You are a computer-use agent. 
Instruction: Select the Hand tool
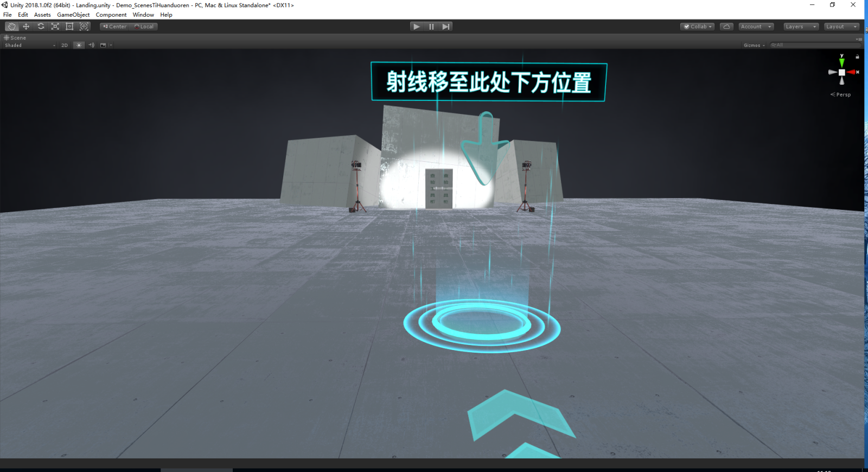pos(11,27)
